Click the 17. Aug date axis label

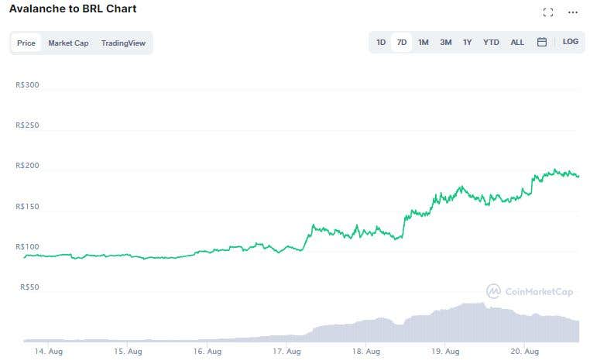[287, 351]
